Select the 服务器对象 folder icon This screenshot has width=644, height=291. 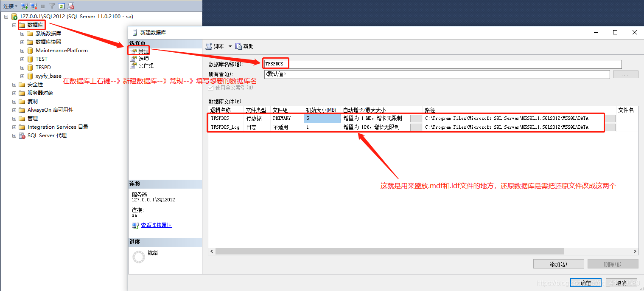(22, 93)
